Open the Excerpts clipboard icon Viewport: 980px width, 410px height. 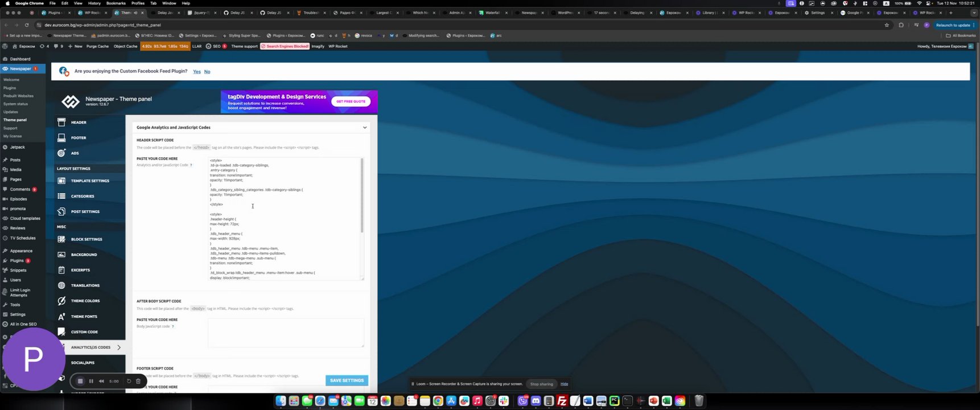click(61, 270)
